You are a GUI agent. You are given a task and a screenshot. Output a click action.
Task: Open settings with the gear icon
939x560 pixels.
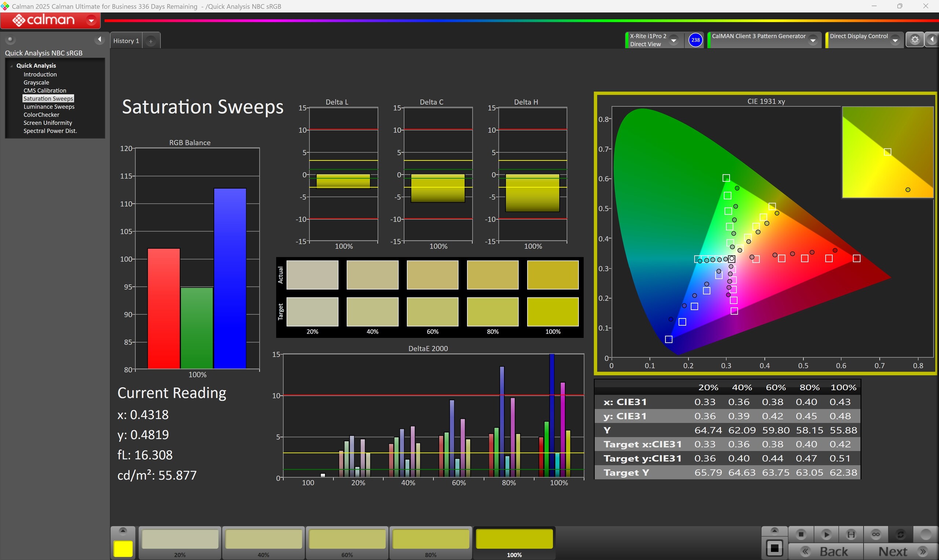coord(915,40)
